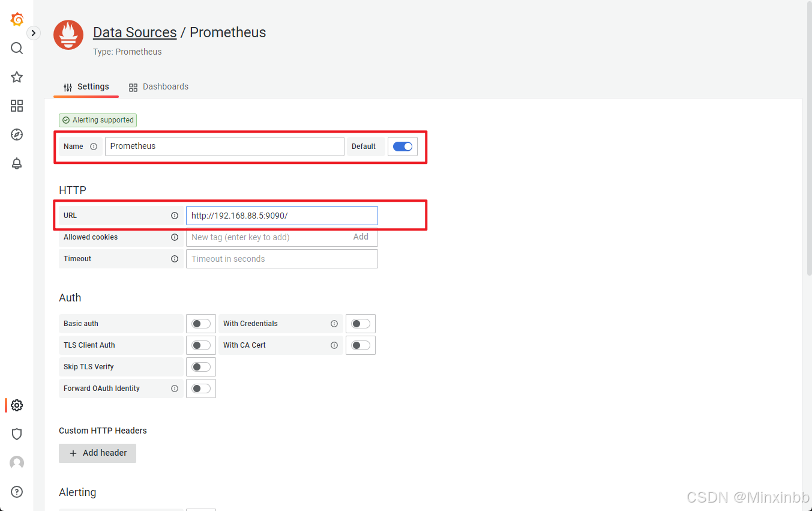The width and height of the screenshot is (812, 511).
Task: Enable the Skip TLS Verify switch
Action: [201, 367]
